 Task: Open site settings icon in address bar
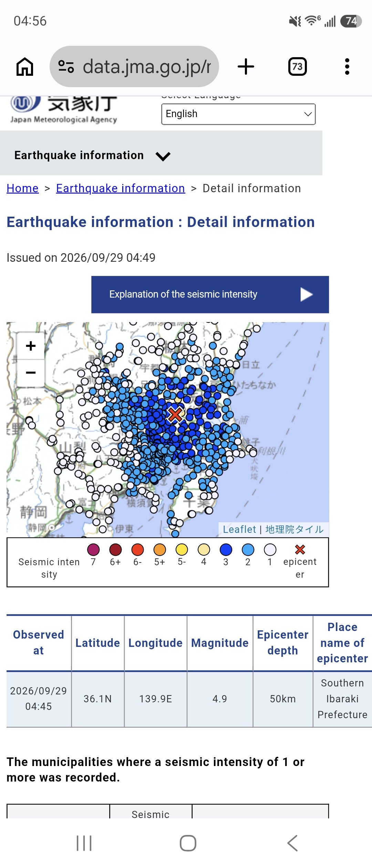pyautogui.click(x=66, y=66)
